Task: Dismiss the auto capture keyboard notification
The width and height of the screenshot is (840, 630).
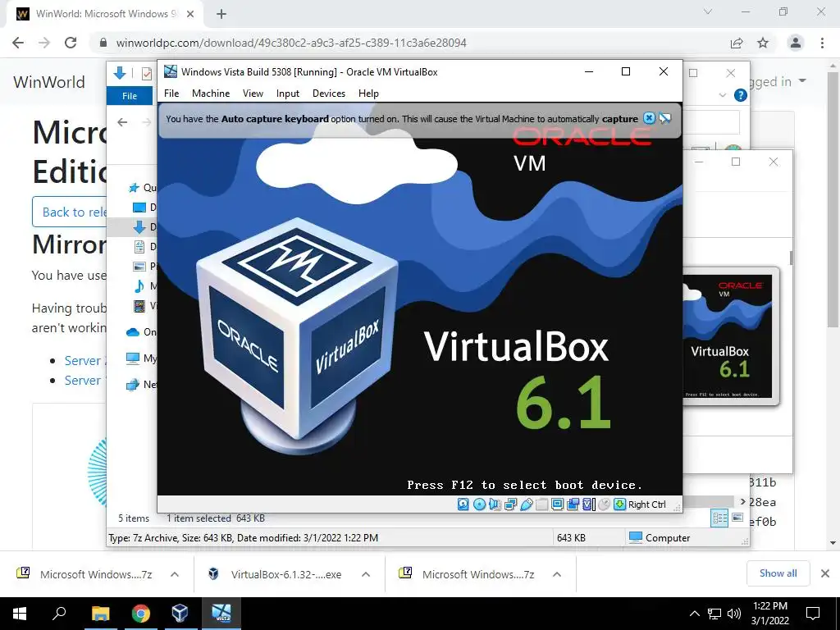Action: tap(649, 118)
